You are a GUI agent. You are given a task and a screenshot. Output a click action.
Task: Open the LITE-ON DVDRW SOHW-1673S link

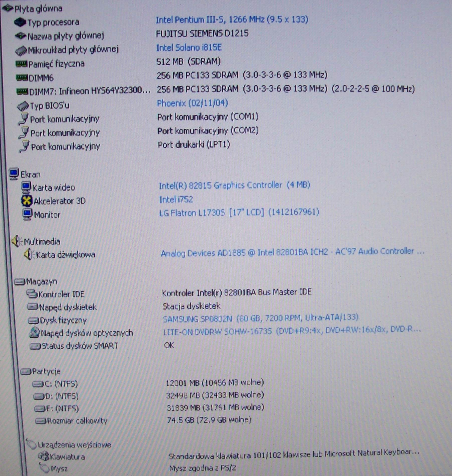click(x=292, y=331)
